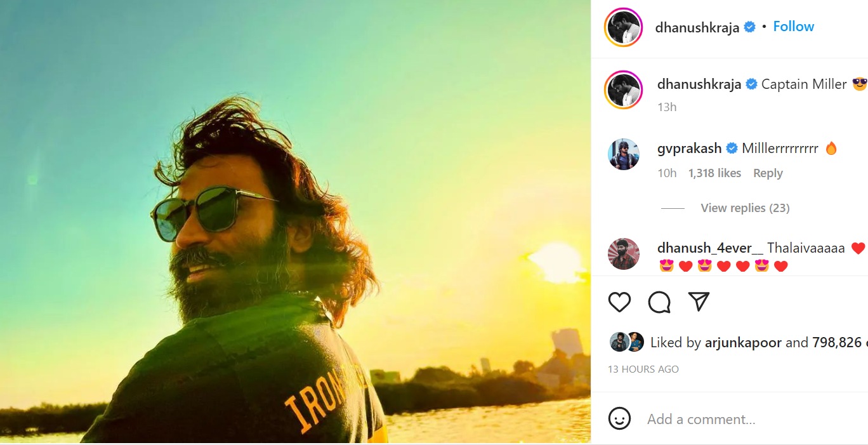868x445 pixels.
Task: Click liker avatars beside Liked by
Action: pos(626,342)
